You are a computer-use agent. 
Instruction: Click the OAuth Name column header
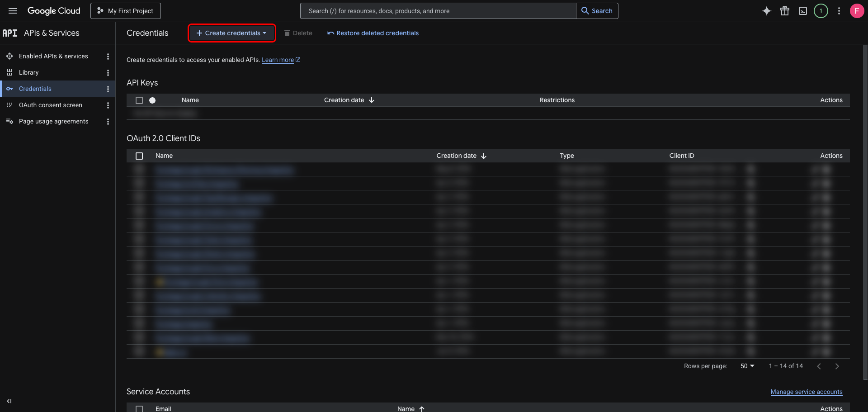click(164, 156)
